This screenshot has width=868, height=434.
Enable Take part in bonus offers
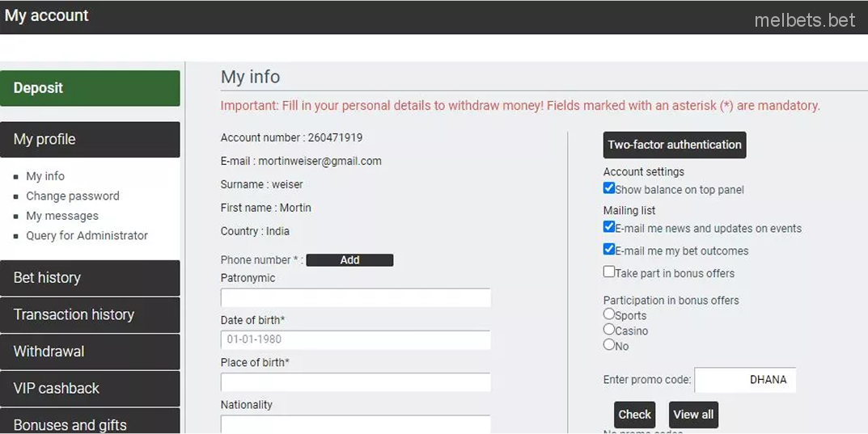[x=609, y=272]
